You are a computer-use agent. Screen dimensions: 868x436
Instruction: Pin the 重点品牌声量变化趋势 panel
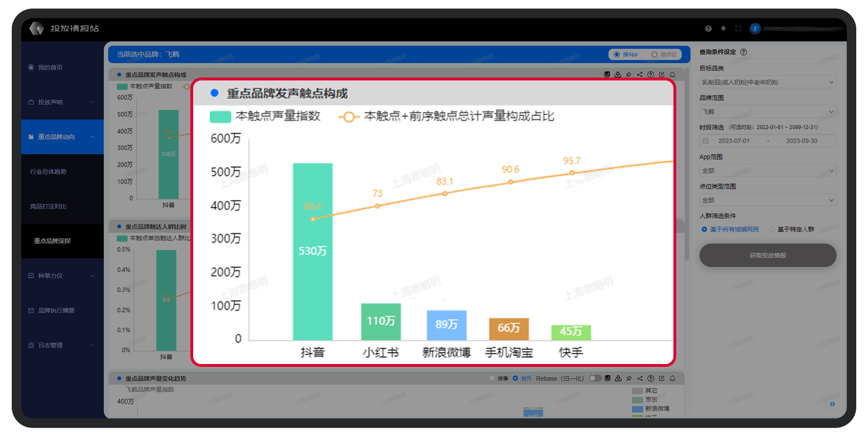tap(629, 378)
